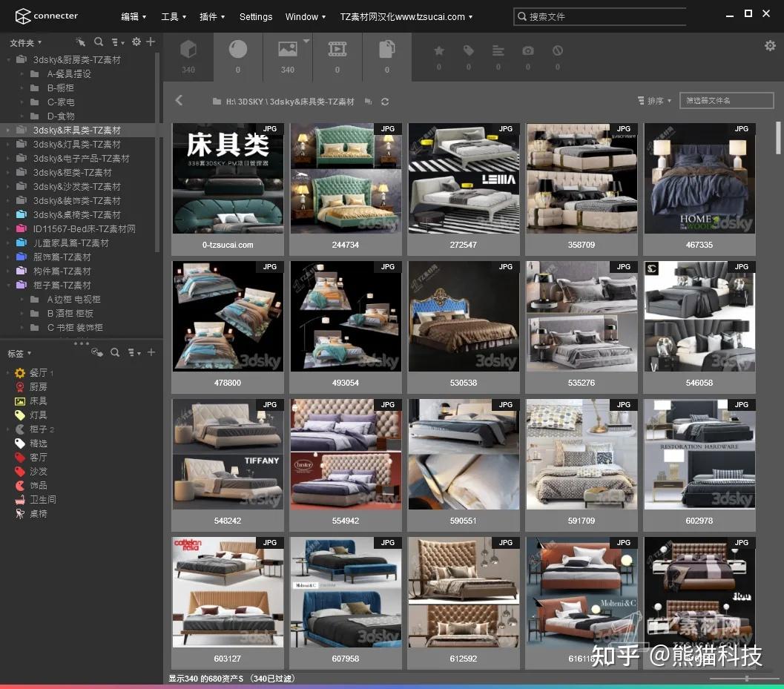Open the videos filter icon

coord(337,52)
